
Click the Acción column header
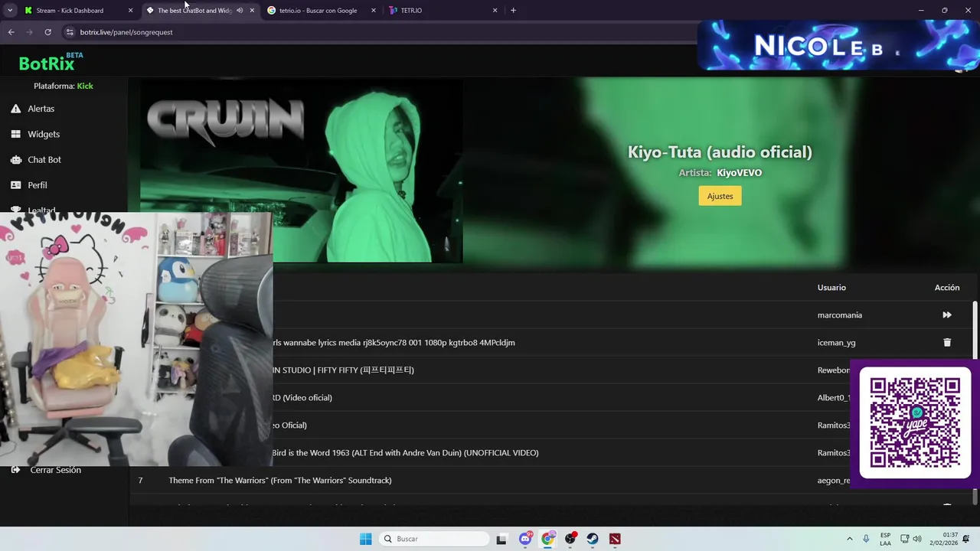click(947, 287)
